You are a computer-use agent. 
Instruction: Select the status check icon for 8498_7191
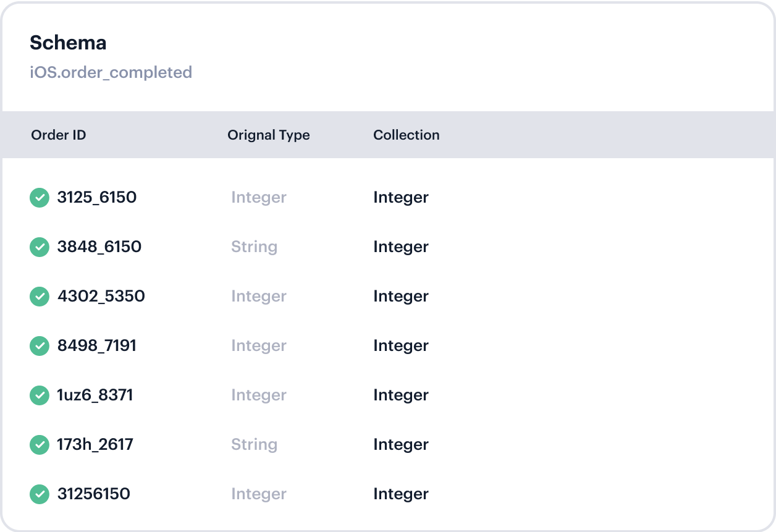coord(40,346)
